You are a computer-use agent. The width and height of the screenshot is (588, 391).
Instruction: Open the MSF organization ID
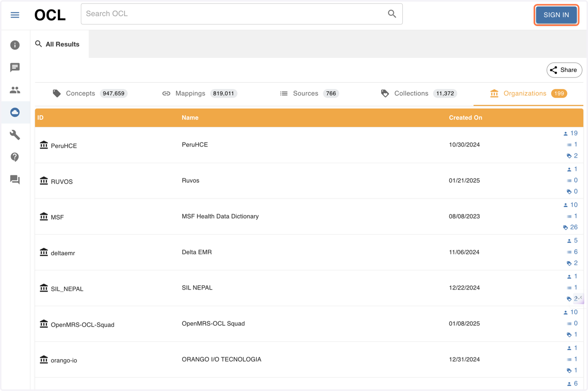(x=57, y=217)
